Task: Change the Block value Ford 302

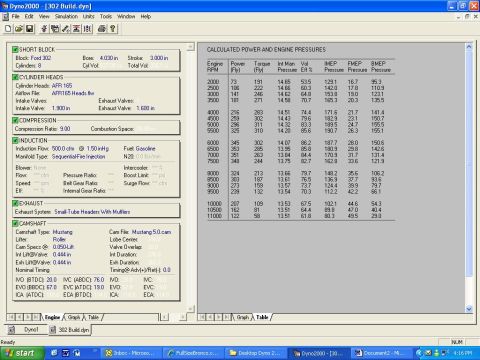Action: [x=41, y=58]
